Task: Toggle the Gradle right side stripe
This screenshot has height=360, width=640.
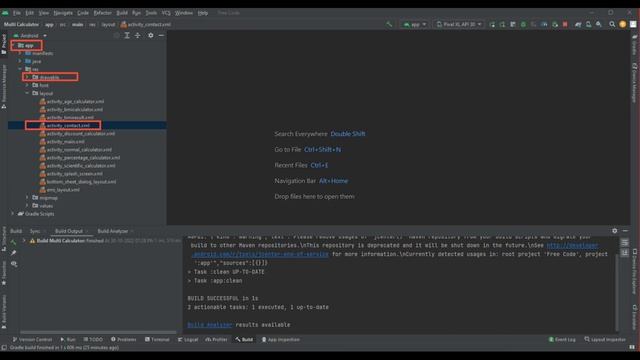Action: pos(634,45)
